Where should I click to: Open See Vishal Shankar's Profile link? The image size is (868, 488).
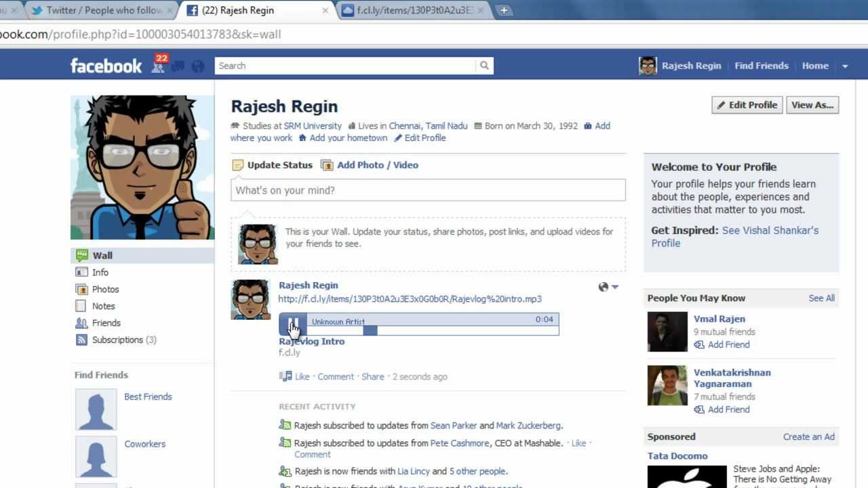tap(735, 237)
